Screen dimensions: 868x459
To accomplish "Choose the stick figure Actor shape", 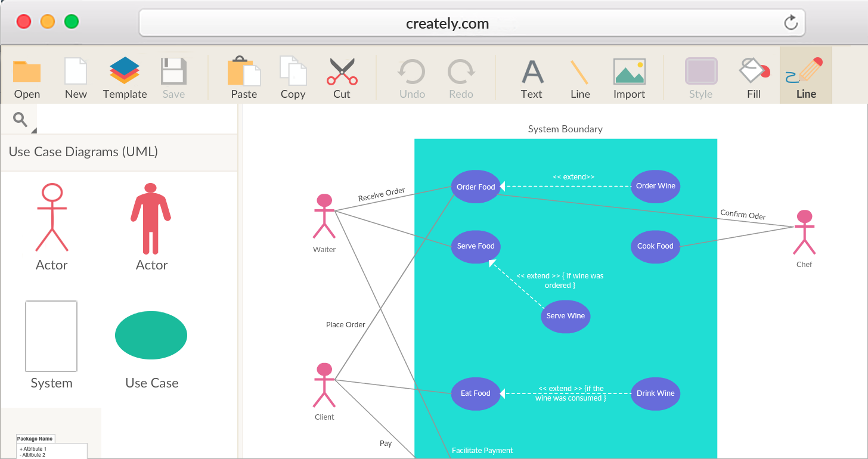I will click(x=52, y=218).
